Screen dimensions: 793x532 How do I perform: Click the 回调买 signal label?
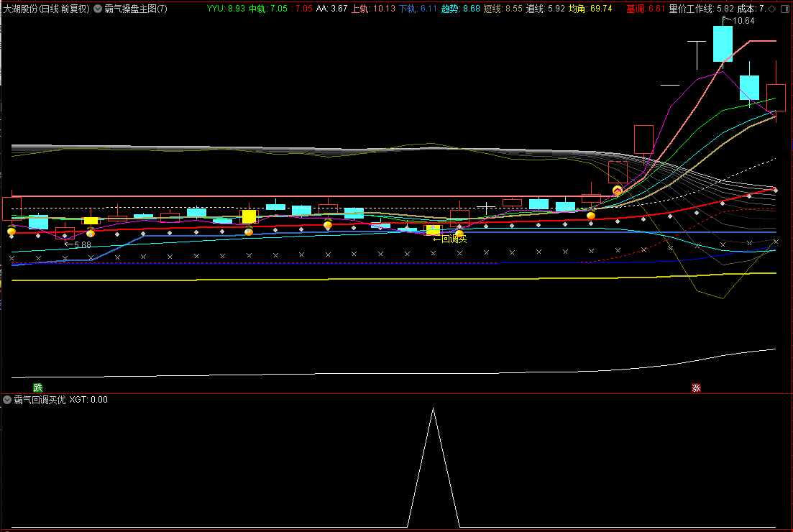[x=449, y=239]
